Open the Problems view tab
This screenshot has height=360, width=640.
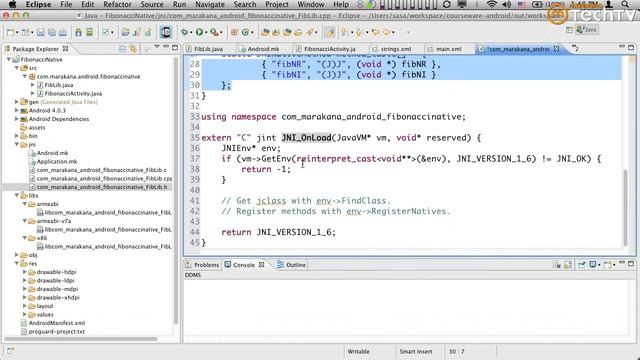202,265
